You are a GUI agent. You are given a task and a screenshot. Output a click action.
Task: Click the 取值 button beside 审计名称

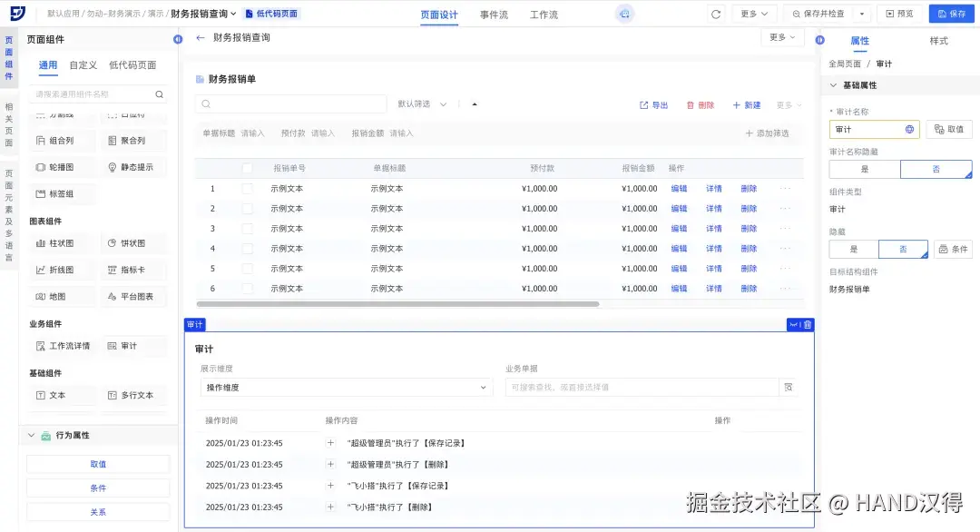[949, 130]
